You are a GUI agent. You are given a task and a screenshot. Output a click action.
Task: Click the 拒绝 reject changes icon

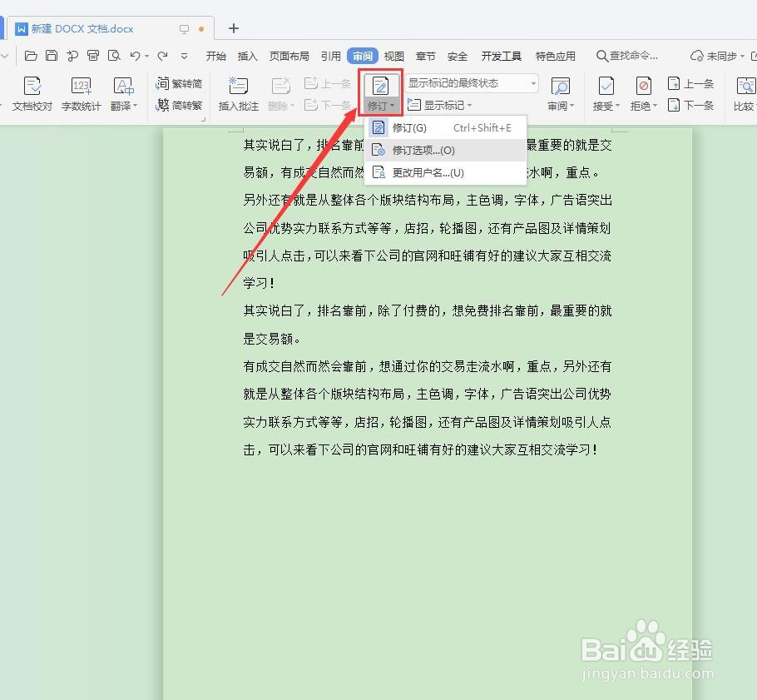(x=643, y=85)
